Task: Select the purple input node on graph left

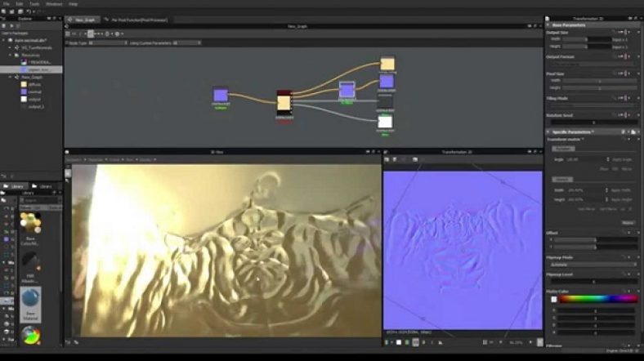Action: pos(221,95)
